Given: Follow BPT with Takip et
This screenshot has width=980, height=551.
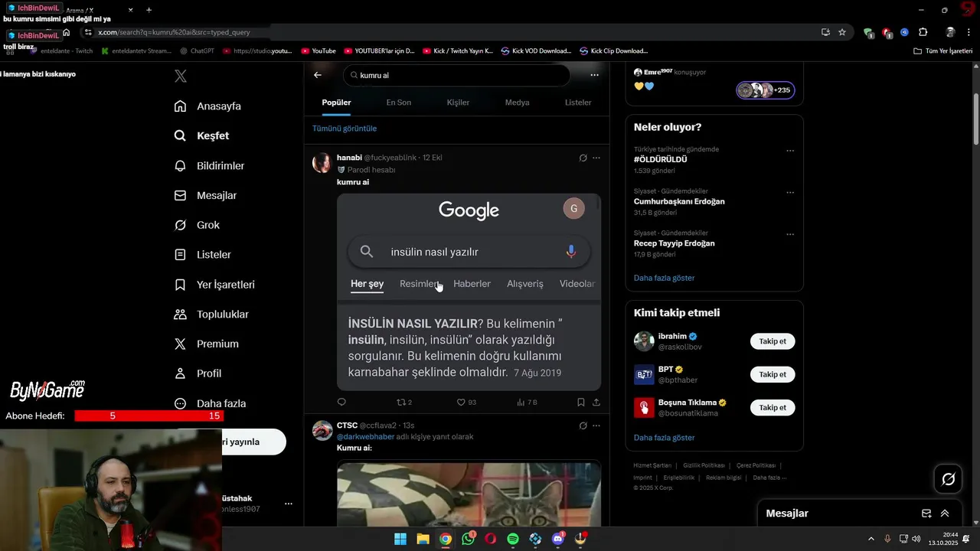Looking at the screenshot, I should point(773,374).
